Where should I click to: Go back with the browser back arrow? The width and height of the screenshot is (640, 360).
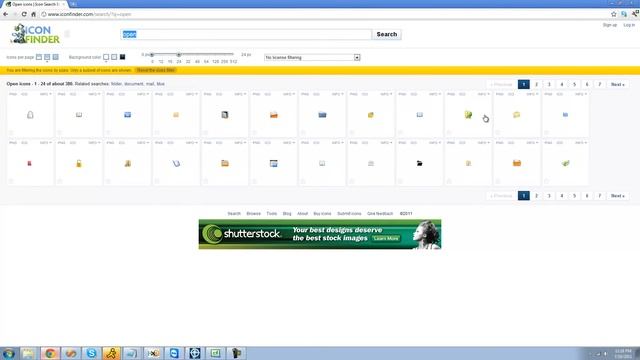tap(6, 14)
